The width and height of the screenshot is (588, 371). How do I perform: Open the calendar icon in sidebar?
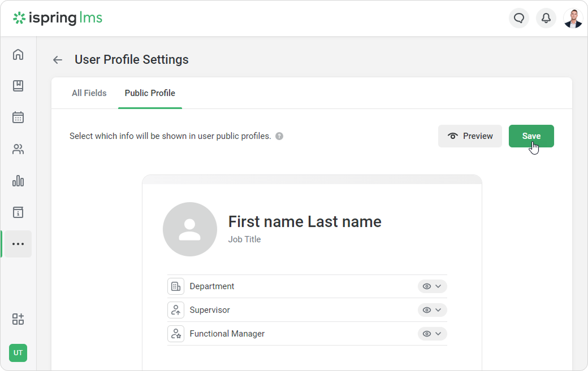point(18,117)
